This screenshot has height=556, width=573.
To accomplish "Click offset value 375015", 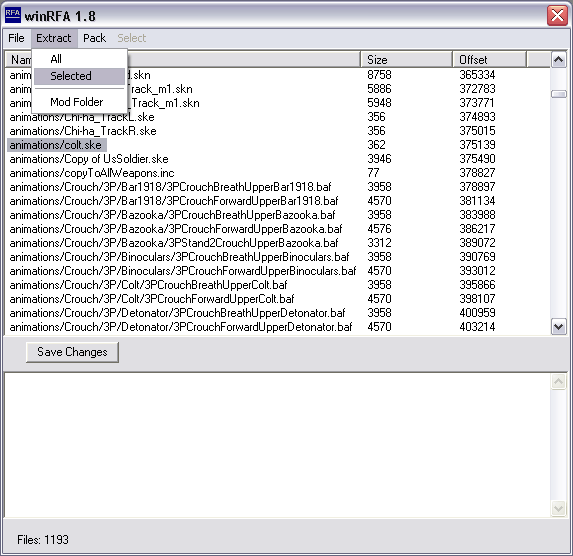I will click(477, 131).
